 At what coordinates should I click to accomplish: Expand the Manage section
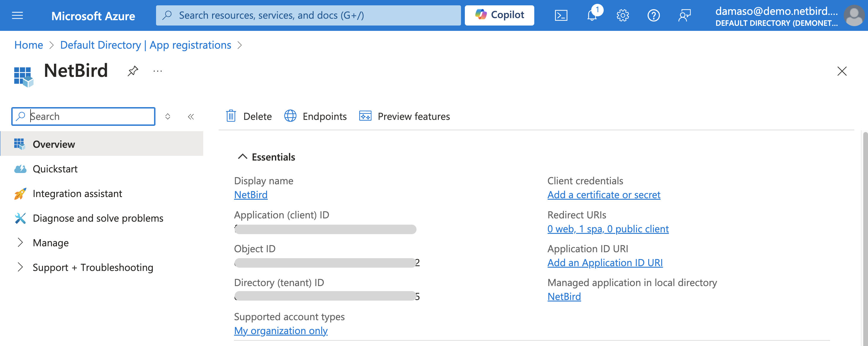click(x=19, y=242)
